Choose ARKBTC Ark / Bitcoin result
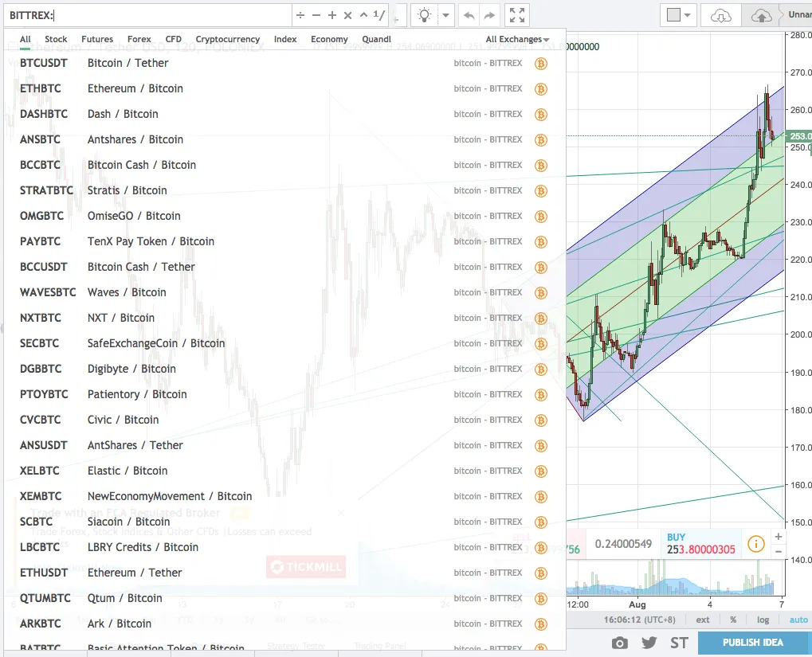The image size is (812, 657). click(284, 624)
